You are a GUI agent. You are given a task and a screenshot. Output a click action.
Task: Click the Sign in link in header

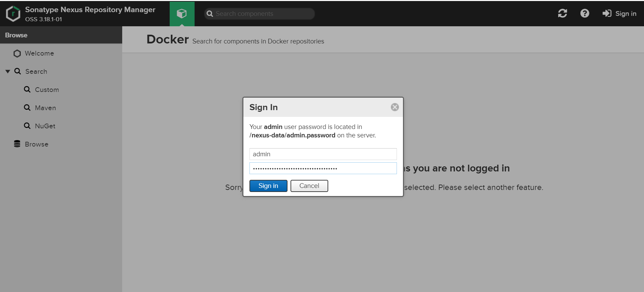(x=619, y=13)
